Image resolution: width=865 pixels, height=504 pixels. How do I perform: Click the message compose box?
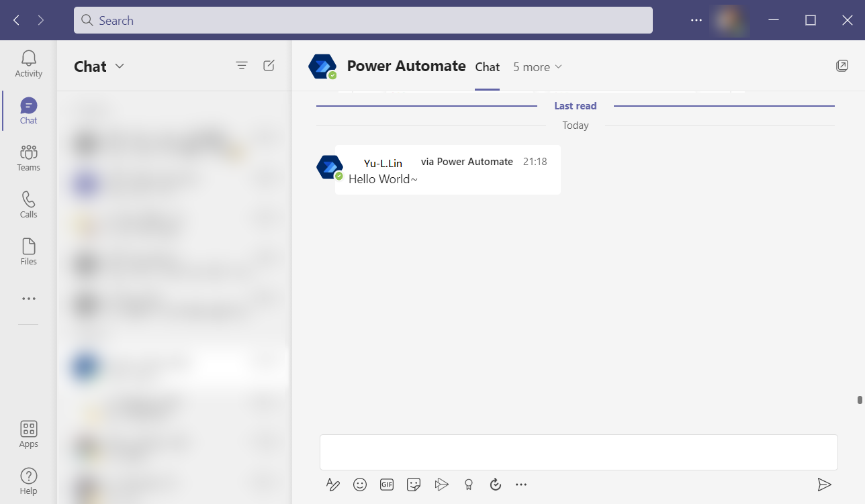tap(578, 452)
